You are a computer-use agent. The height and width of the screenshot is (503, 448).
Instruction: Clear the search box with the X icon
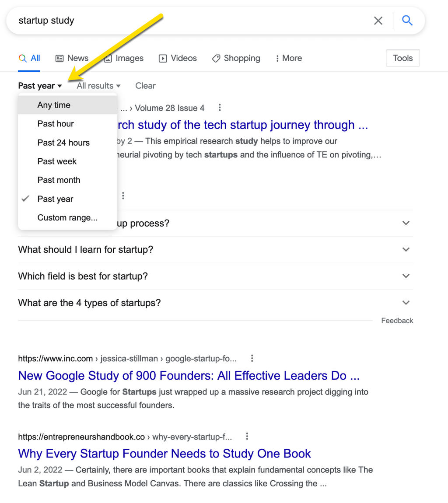[x=378, y=21]
